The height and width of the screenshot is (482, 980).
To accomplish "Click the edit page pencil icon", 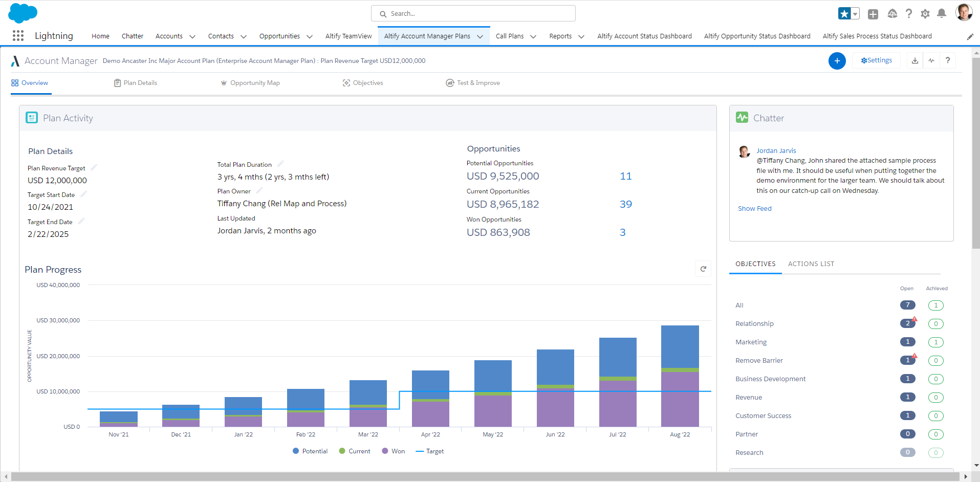I will (970, 36).
